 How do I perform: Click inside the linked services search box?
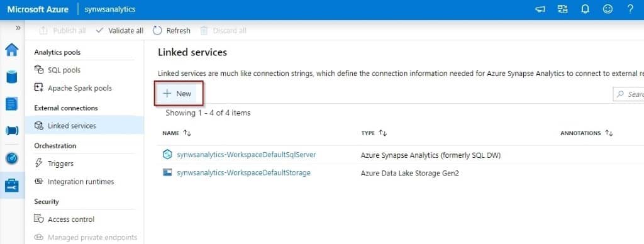pyautogui.click(x=628, y=94)
